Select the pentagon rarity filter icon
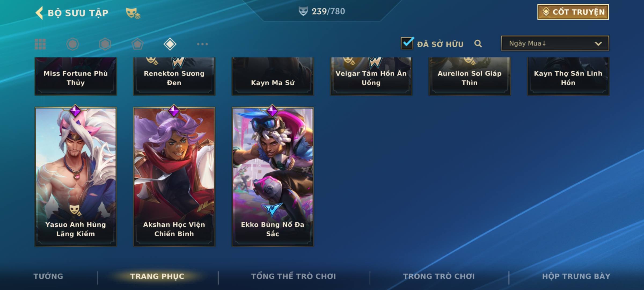The height and width of the screenshot is (290, 644). (x=137, y=44)
